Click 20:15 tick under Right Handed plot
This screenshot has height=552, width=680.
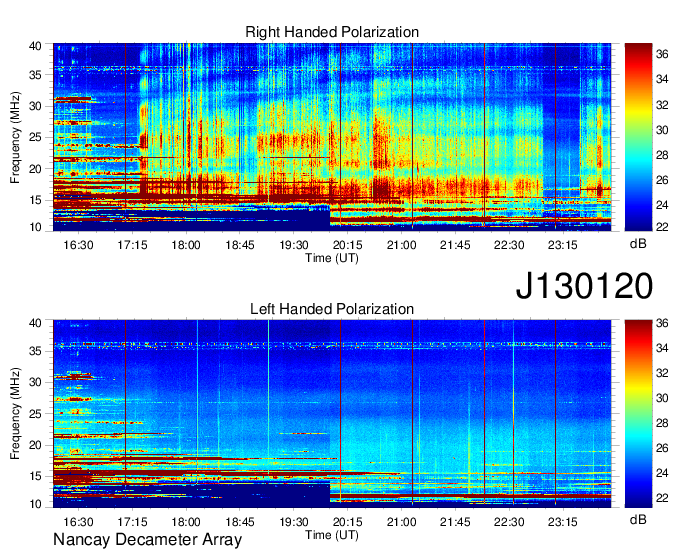click(x=347, y=245)
